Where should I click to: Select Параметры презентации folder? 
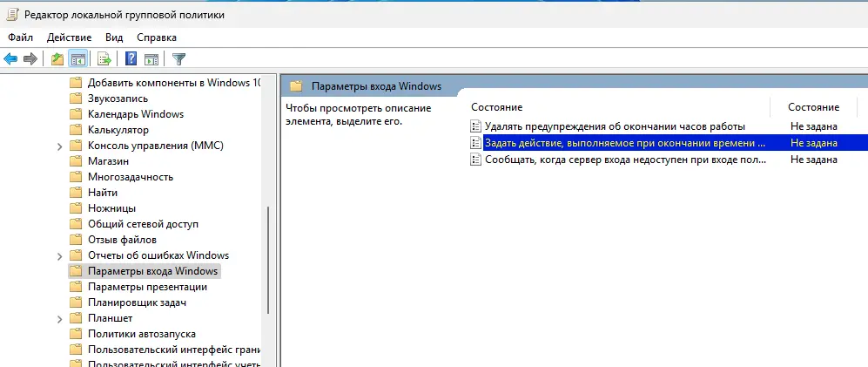[147, 287]
